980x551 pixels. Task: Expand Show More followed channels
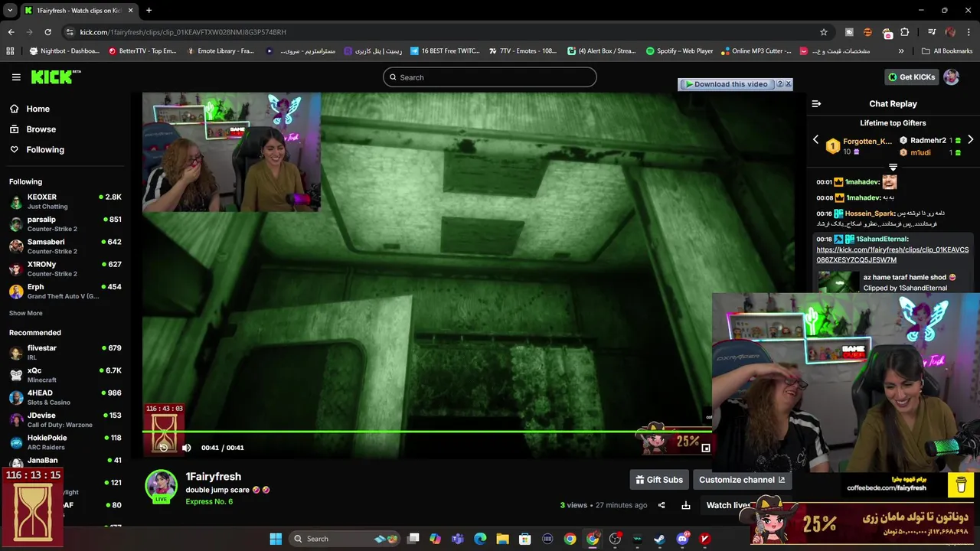coord(25,313)
